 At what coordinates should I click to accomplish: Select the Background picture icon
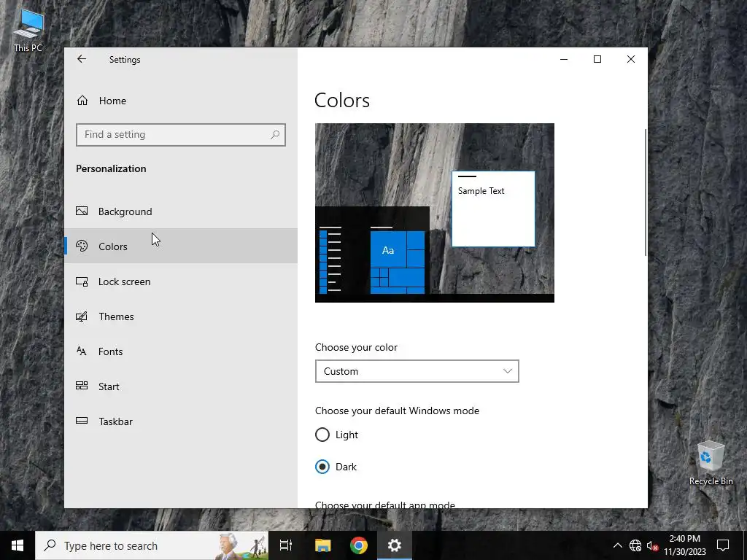pyautogui.click(x=82, y=211)
